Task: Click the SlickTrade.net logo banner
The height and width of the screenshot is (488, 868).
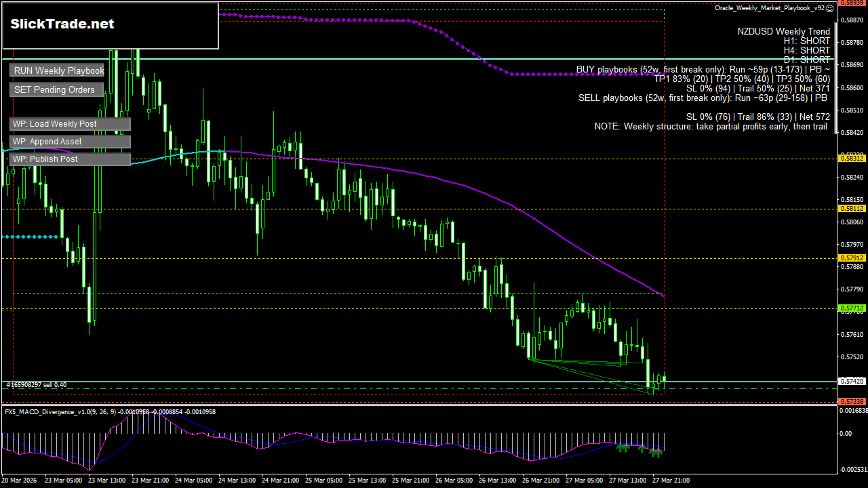Action: [111, 26]
